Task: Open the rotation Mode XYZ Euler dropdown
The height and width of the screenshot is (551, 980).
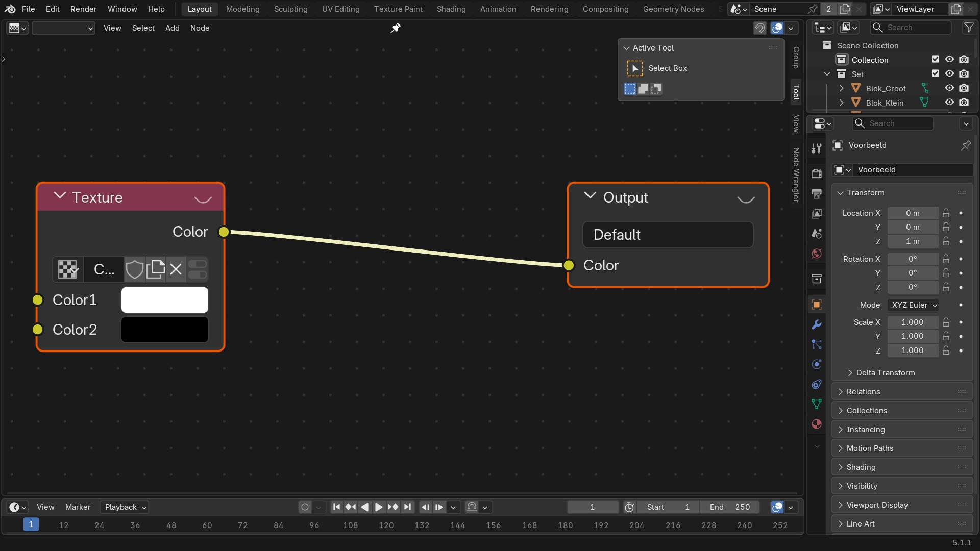Action: click(x=913, y=305)
